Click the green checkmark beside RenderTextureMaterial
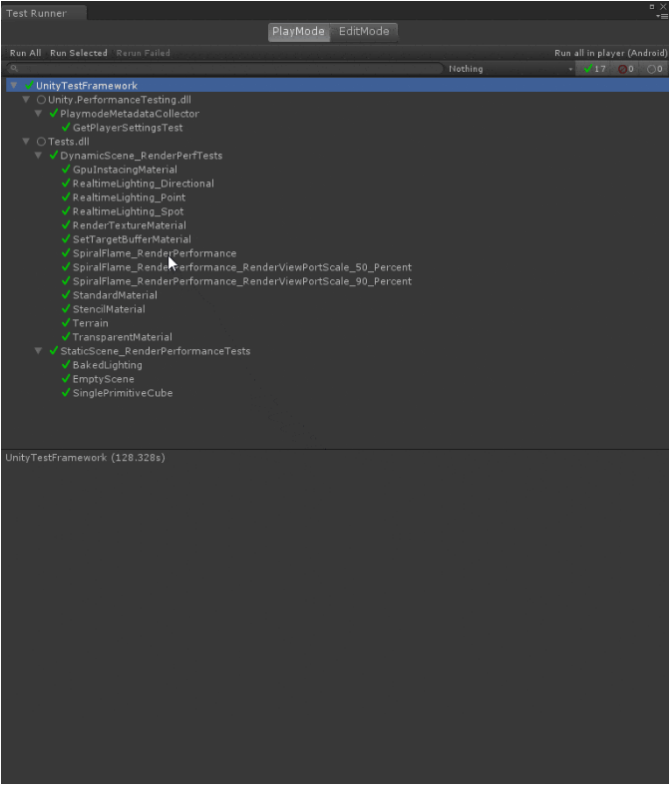The width and height of the screenshot is (672, 787). 66,224
